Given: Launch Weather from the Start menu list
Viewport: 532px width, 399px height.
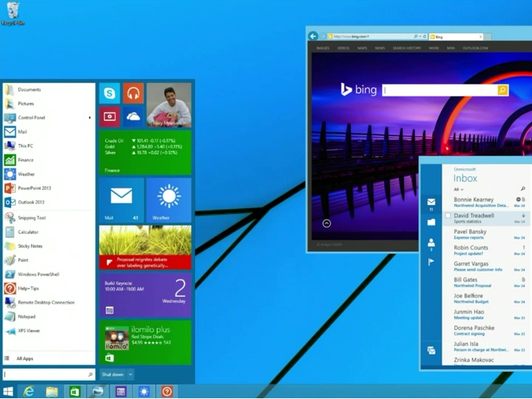Looking at the screenshot, I should (48, 174).
